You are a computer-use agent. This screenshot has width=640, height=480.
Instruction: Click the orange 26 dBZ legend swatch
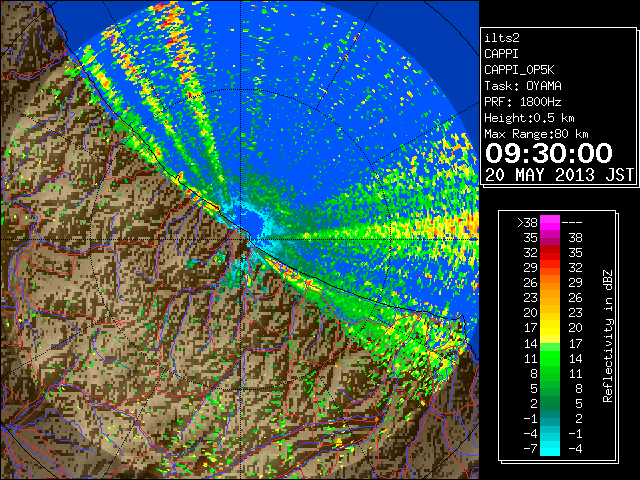[x=550, y=282]
